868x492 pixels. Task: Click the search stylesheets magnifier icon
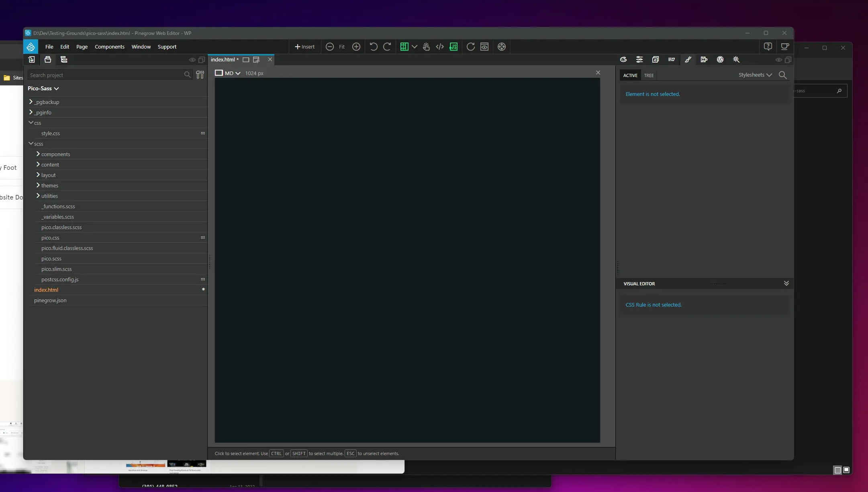[782, 75]
